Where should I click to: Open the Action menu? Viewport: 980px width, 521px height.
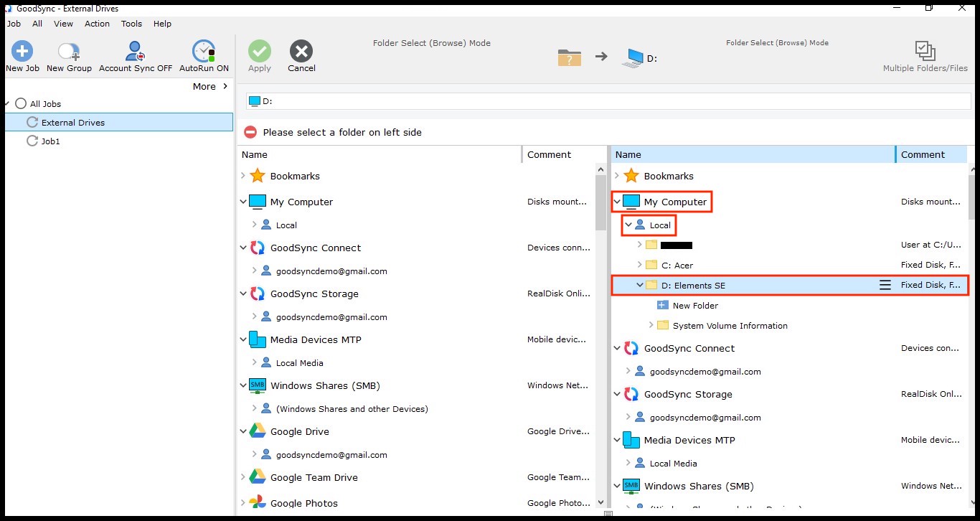point(97,24)
